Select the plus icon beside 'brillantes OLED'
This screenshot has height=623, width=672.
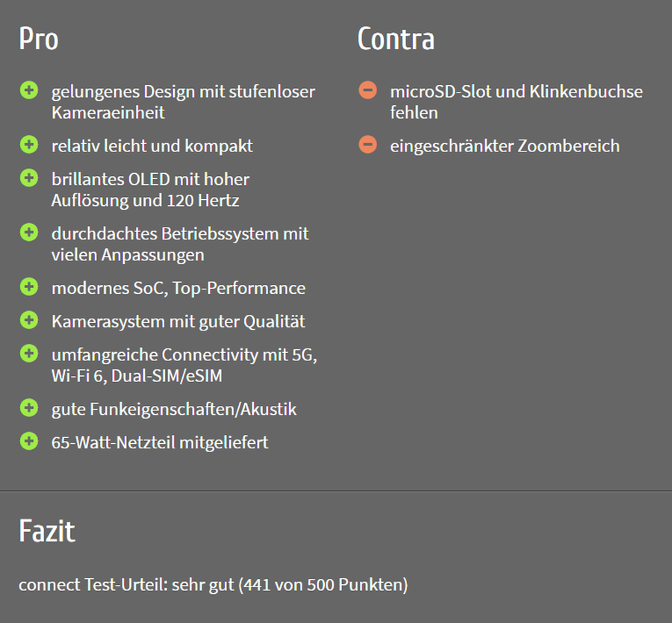pos(29,178)
